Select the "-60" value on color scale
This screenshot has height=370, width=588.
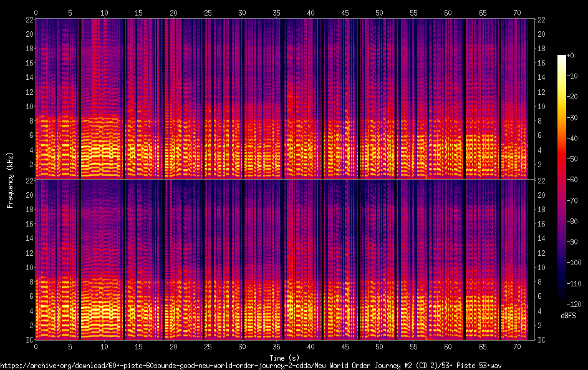(x=572, y=180)
